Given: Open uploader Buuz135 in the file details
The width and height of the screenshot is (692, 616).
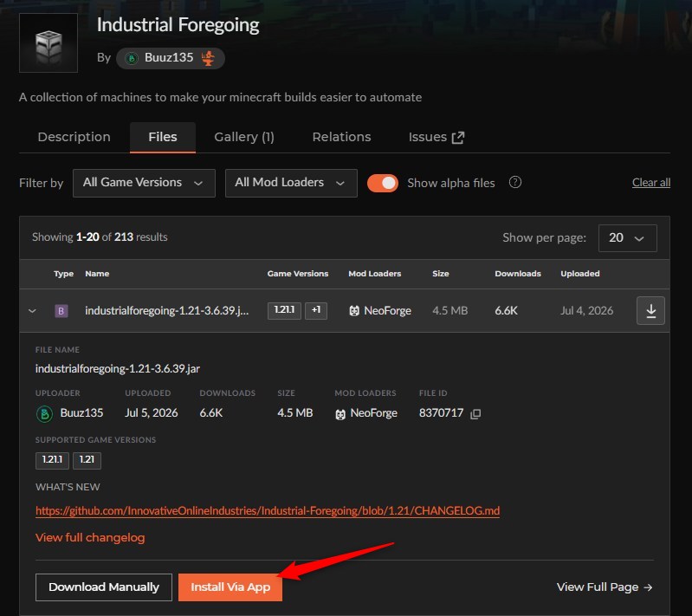Looking at the screenshot, I should [x=81, y=413].
